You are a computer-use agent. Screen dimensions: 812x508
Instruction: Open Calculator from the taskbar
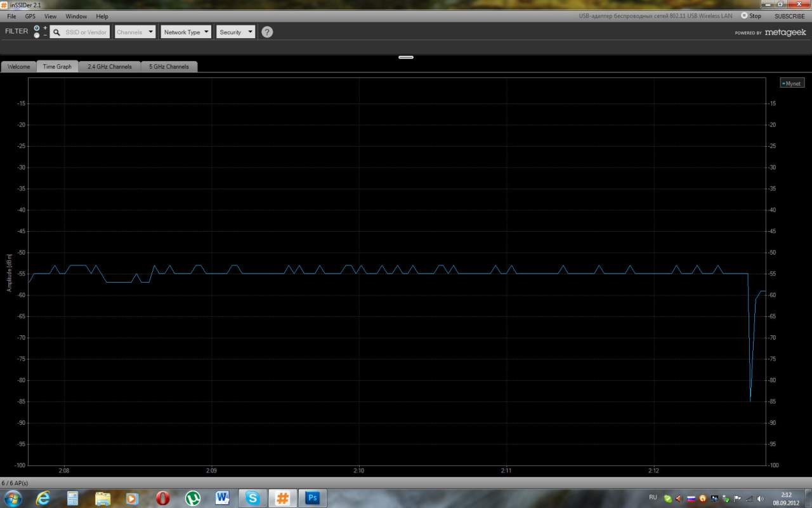tap(72, 498)
